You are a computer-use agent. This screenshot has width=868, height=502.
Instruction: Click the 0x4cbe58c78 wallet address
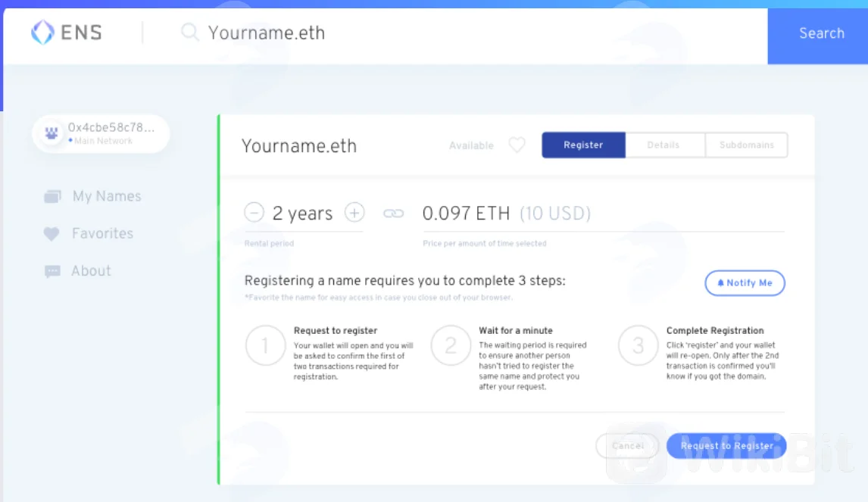(111, 128)
